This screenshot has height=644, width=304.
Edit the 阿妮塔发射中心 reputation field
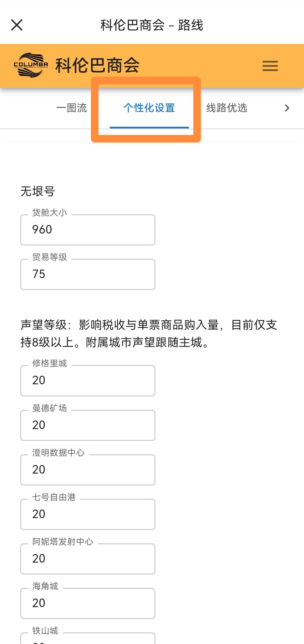pos(88,559)
